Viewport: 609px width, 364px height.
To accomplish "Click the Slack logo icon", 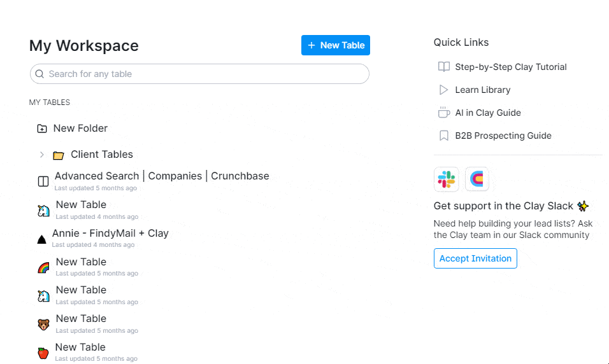I will [447, 179].
